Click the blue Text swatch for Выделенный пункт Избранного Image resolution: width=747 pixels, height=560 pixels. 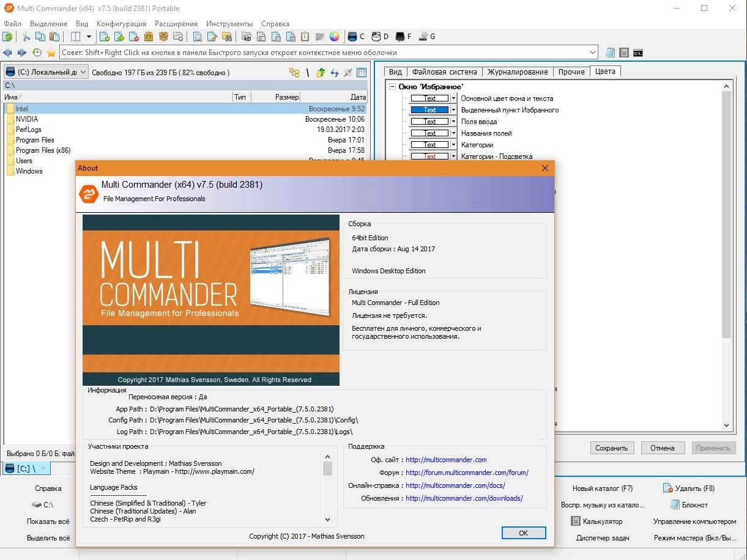pyautogui.click(x=430, y=110)
